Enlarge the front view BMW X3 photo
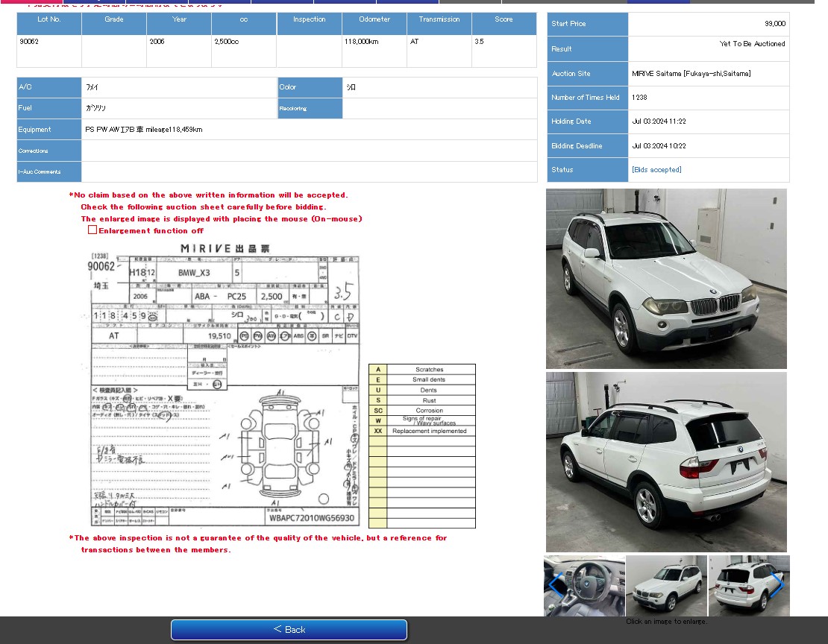The width and height of the screenshot is (828, 644). 666,279
